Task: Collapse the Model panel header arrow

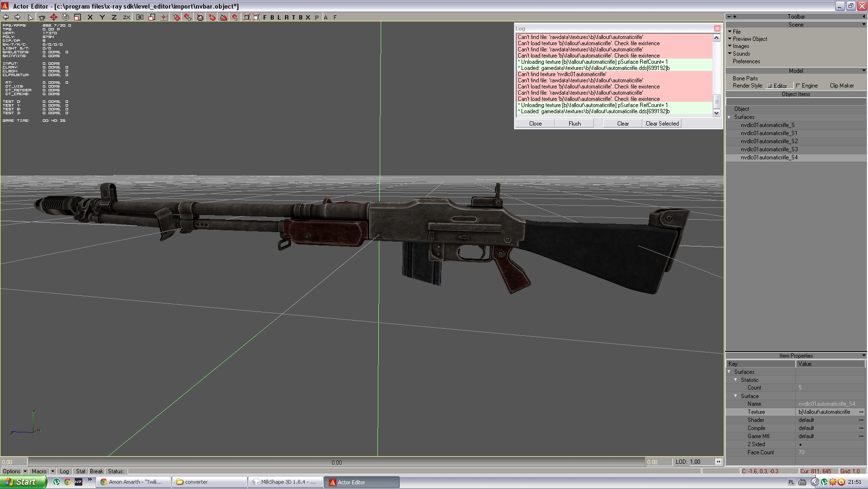Action: [x=864, y=70]
